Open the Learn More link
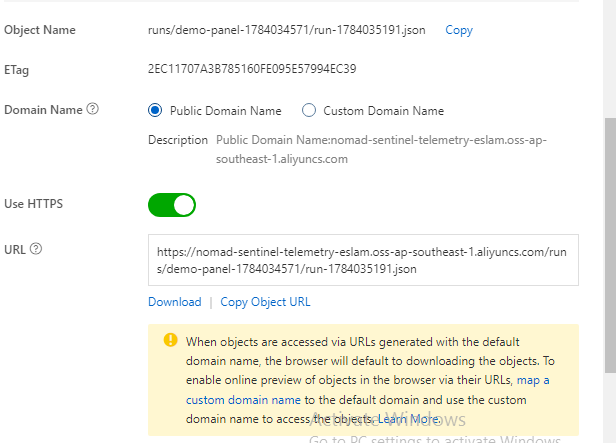The image size is (616, 443). pos(409,419)
